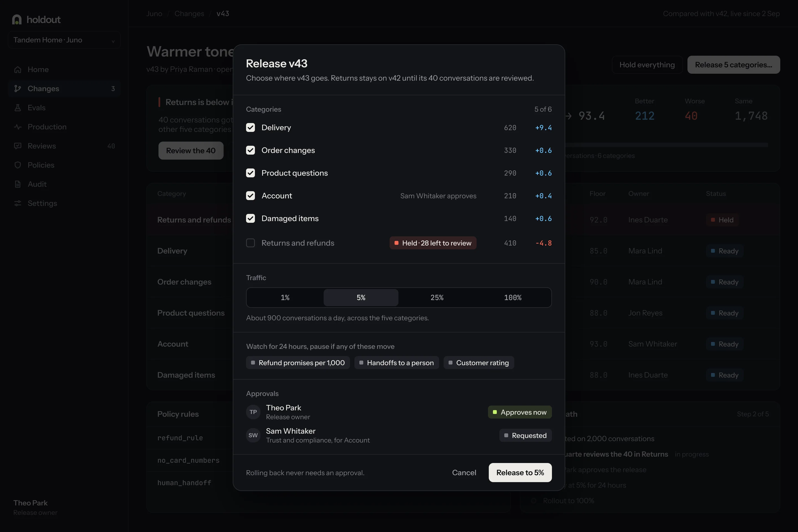Click the +9.4 Delivery score change
This screenshot has width=798, height=532.
coord(544,127)
